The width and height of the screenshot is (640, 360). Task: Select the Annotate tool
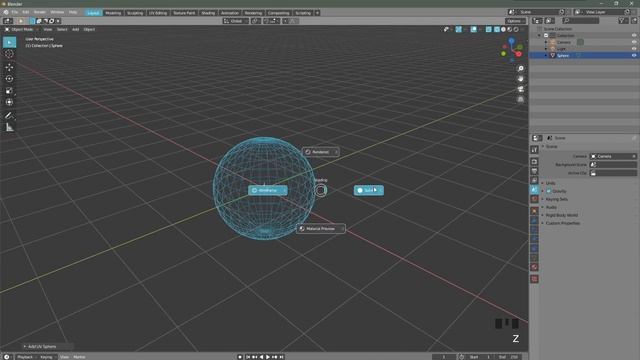(x=9, y=116)
